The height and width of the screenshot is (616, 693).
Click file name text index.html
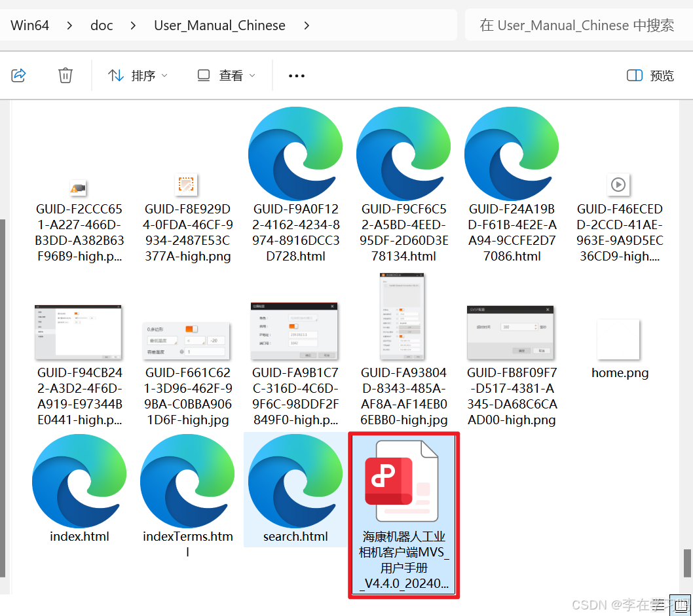[x=79, y=537]
